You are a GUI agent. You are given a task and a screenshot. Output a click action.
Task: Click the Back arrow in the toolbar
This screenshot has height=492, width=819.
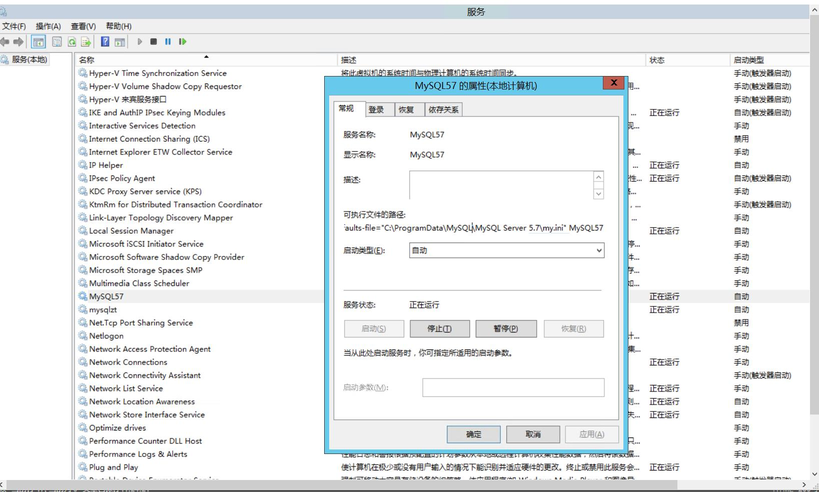pos(5,42)
